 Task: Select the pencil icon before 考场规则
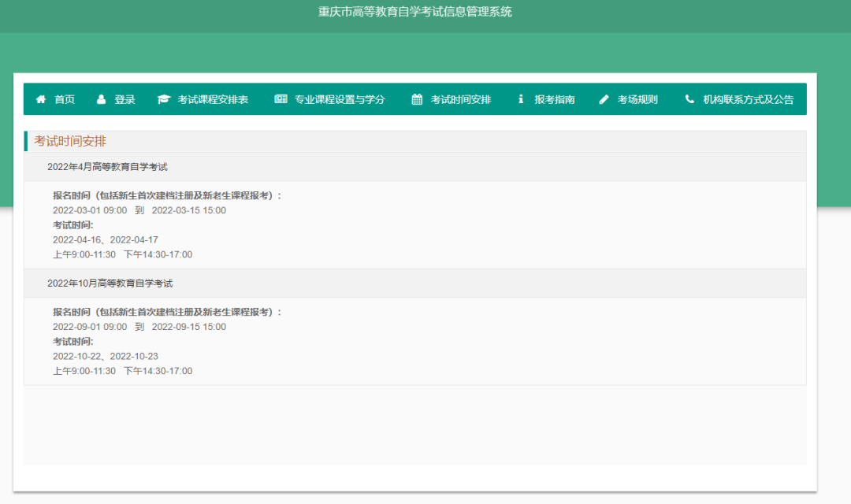(604, 99)
